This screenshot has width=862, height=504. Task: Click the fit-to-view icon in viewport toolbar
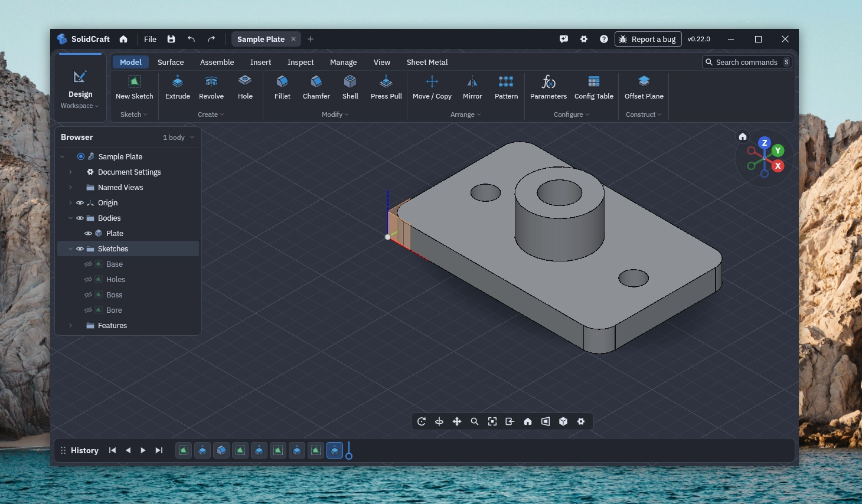[492, 421]
